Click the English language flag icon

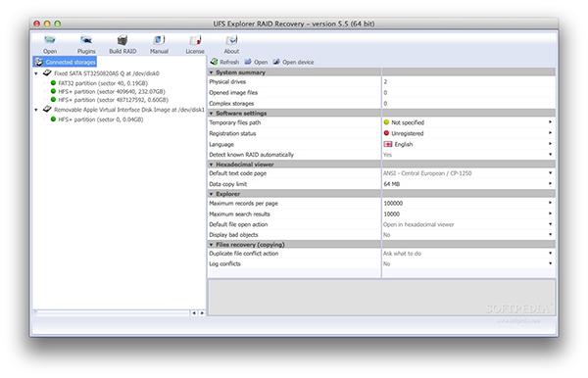click(x=388, y=144)
